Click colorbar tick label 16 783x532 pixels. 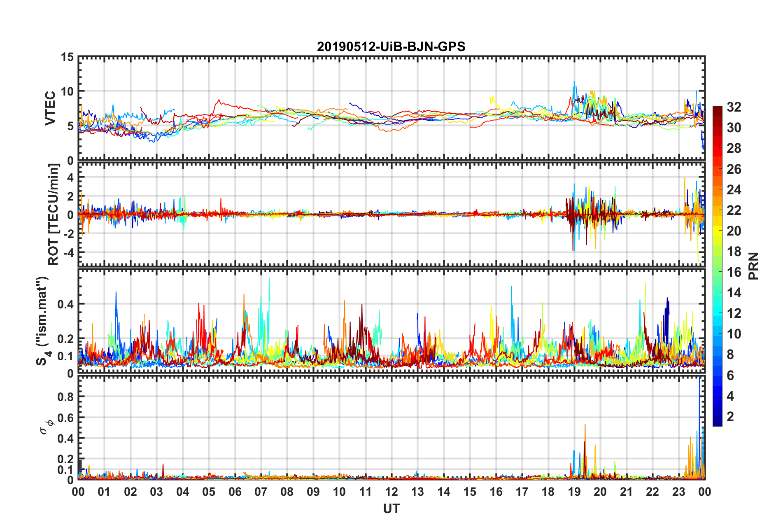[x=734, y=272]
